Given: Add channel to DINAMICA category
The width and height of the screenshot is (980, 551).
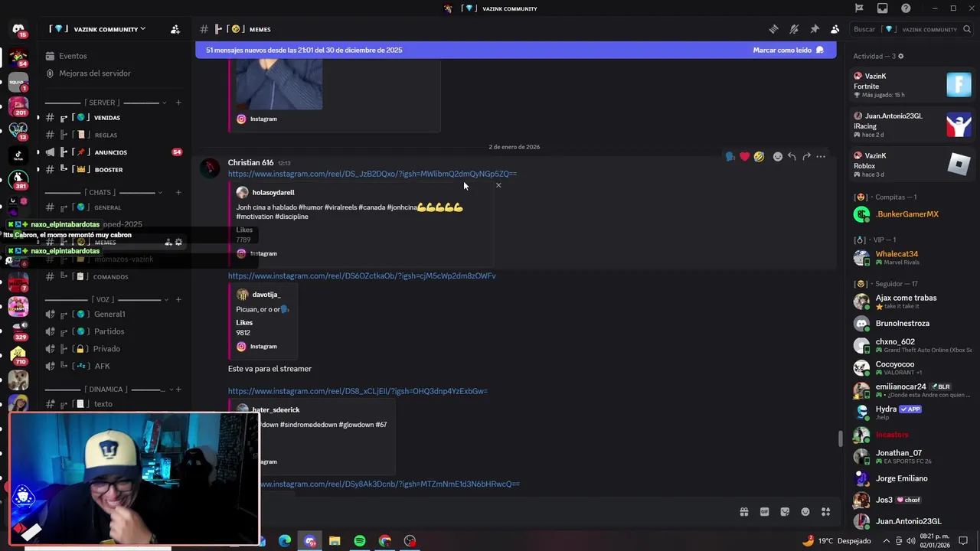Looking at the screenshot, I should 178,390.
